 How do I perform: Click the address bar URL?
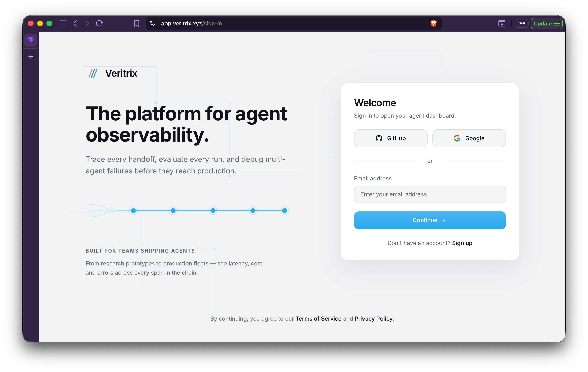[191, 23]
